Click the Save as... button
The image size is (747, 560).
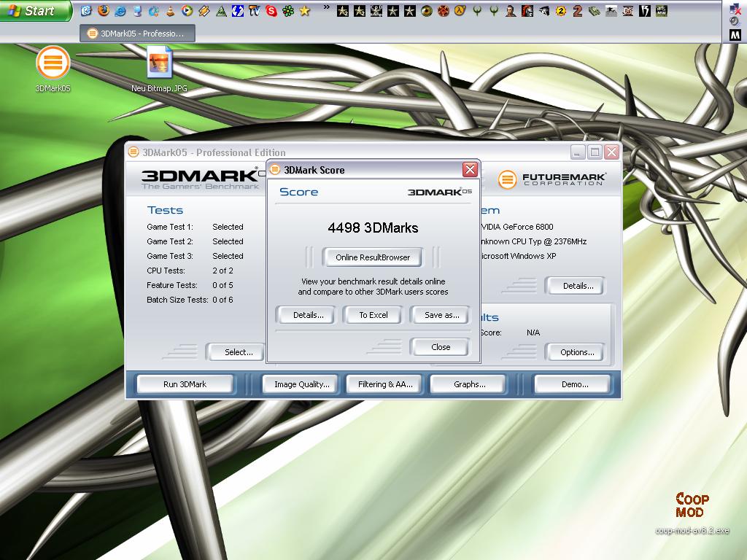click(x=441, y=315)
